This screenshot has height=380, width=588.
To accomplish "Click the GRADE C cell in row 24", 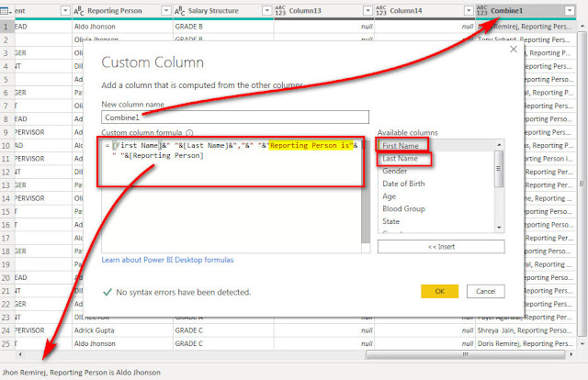I will 223,330.
